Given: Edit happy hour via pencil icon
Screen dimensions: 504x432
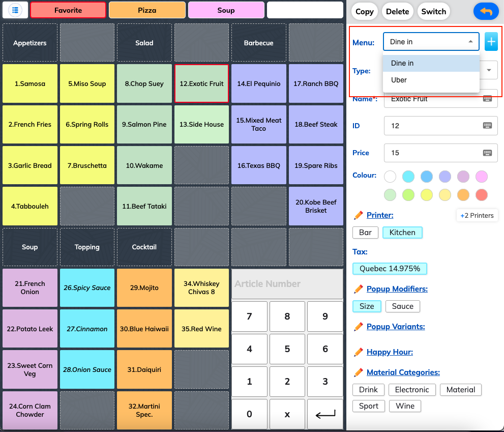Looking at the screenshot, I should [358, 352].
